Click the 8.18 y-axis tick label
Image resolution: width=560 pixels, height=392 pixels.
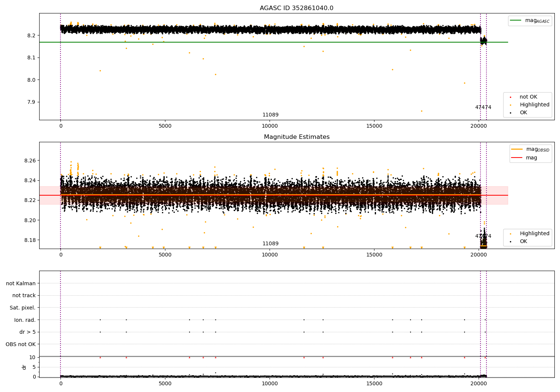(30, 240)
